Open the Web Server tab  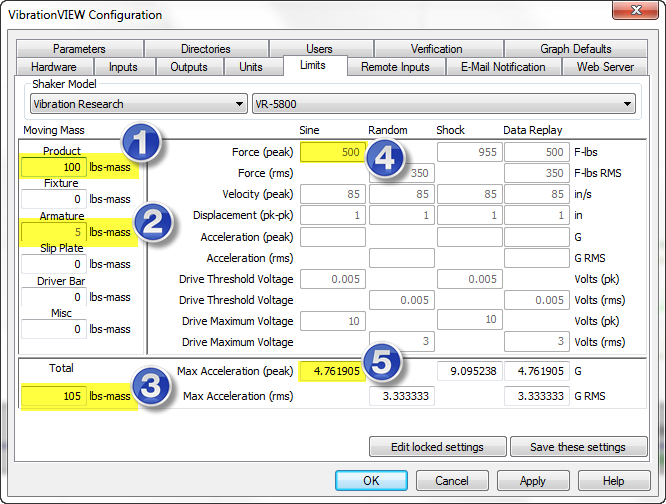pos(605,67)
